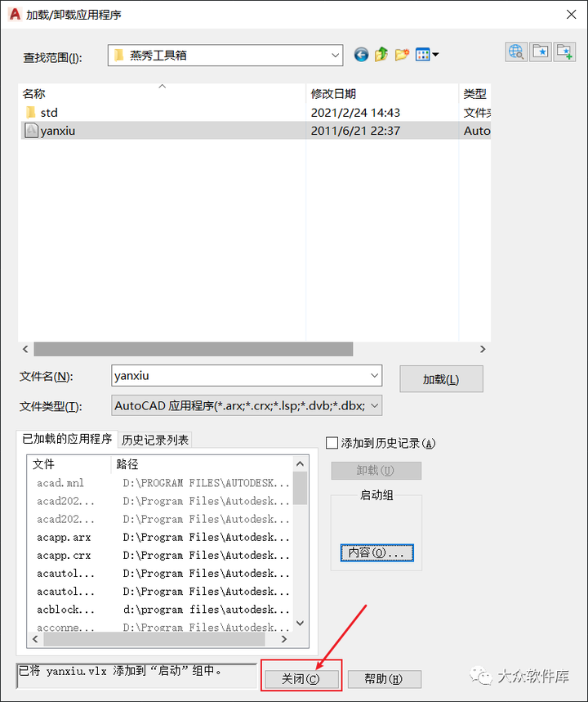This screenshot has width=588, height=702.
Task: Go up one folder level icon
Action: (381, 55)
